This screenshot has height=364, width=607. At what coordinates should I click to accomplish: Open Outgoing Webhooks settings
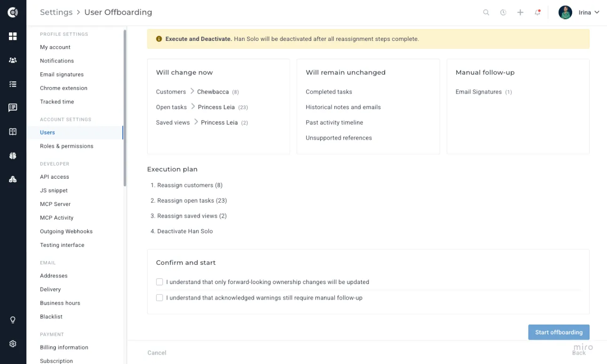point(66,231)
